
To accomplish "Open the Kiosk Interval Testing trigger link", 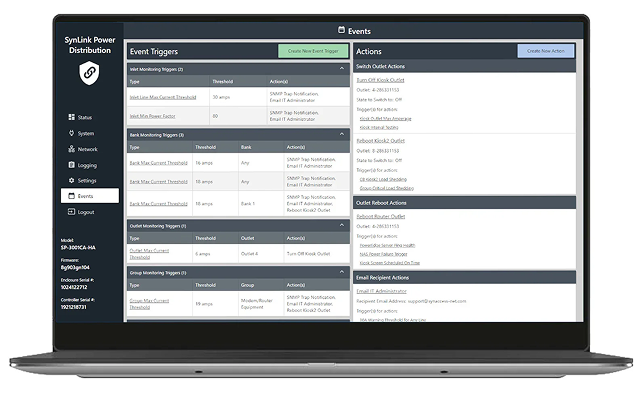I will pos(379,128).
